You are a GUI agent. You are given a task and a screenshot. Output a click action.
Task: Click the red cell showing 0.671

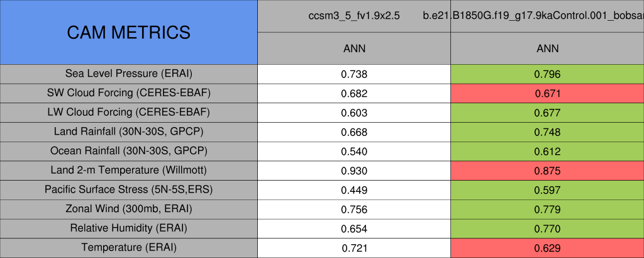tap(547, 94)
